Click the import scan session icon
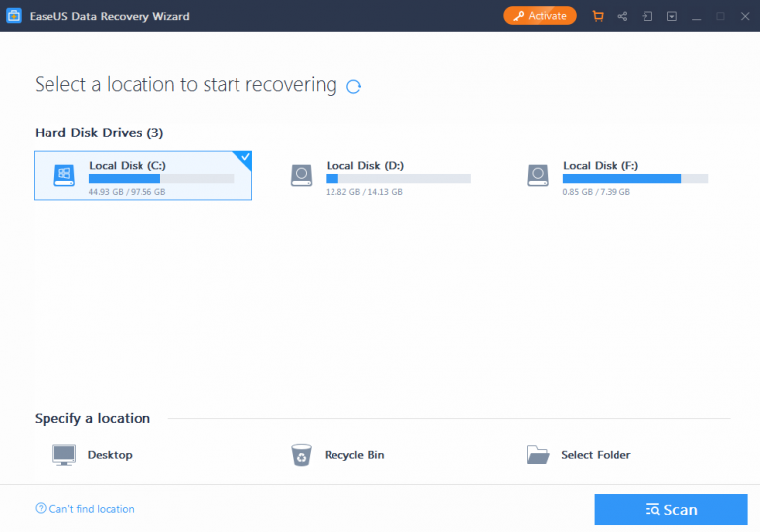 coord(647,16)
